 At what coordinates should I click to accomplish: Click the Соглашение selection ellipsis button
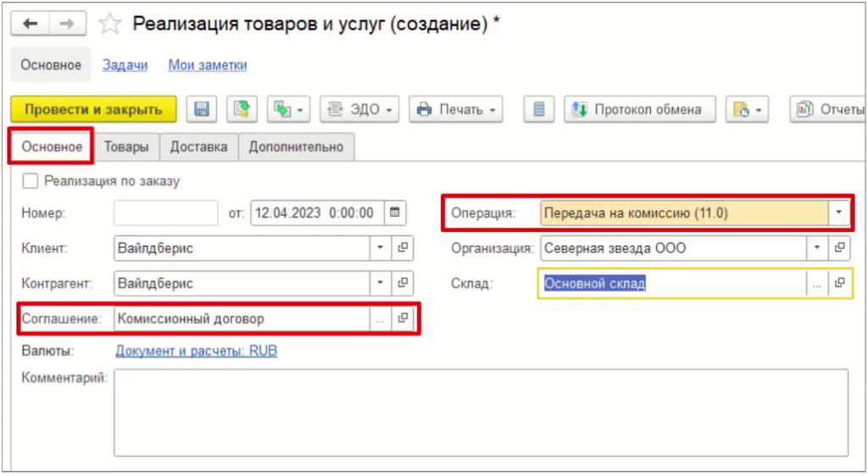pos(381,318)
